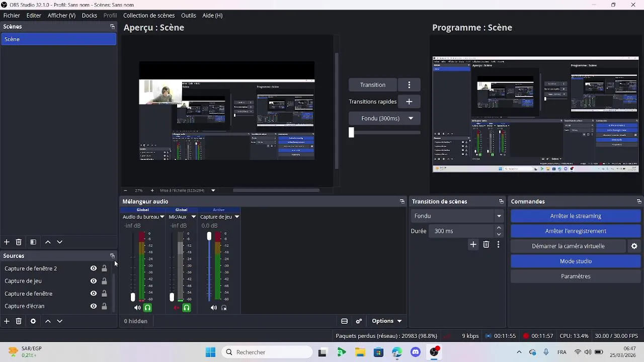Screen dimensions: 644x362
Task: Unmute the Mic/Aux channel
Action: [176, 308]
